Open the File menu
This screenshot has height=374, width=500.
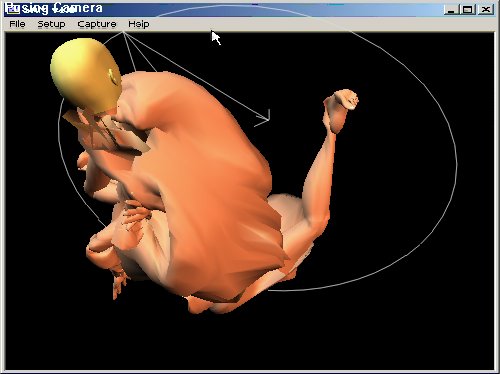[17, 24]
